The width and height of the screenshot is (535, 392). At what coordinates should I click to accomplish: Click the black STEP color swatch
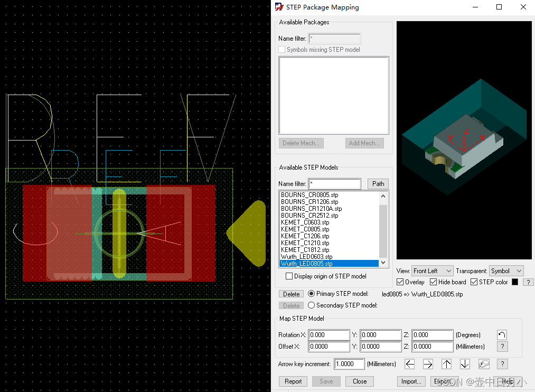(514, 282)
